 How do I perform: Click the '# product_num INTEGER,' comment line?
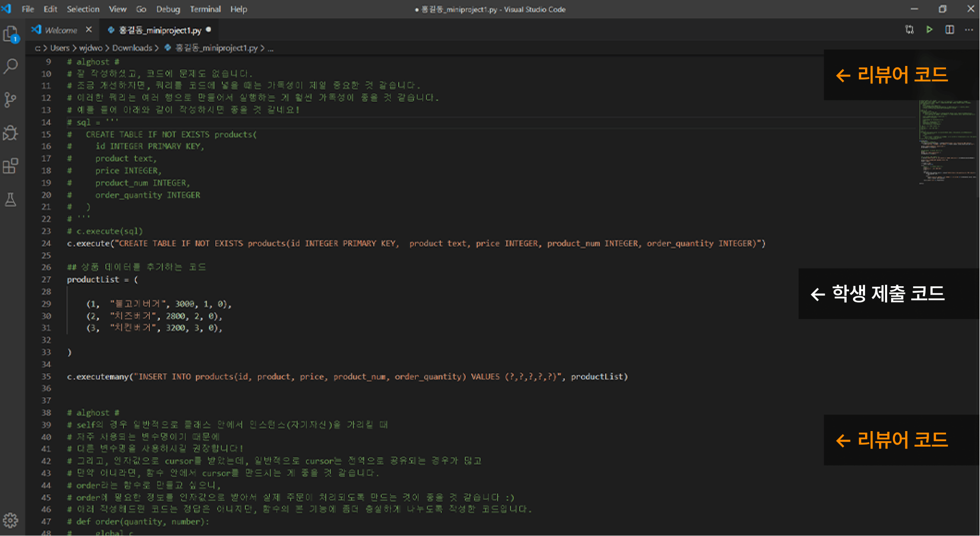point(128,183)
